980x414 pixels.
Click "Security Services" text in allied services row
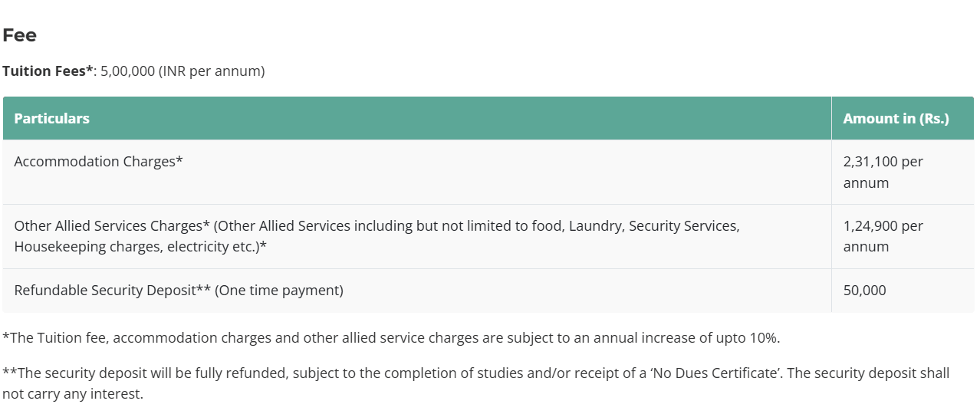[682, 226]
